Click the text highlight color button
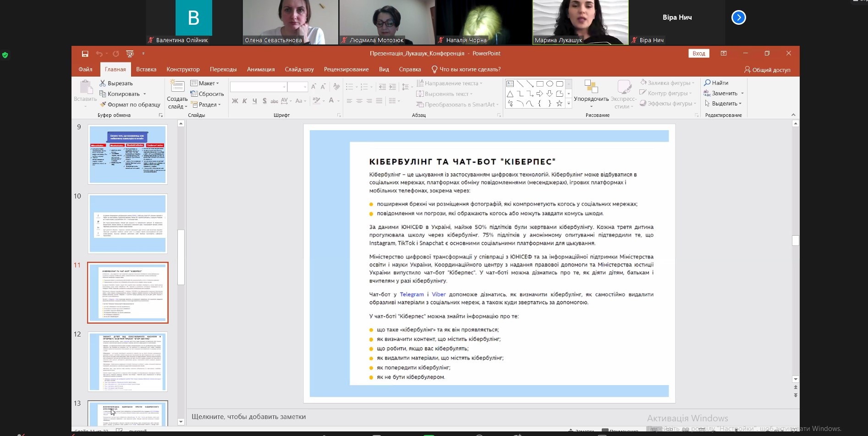The width and height of the screenshot is (868, 436). click(316, 101)
